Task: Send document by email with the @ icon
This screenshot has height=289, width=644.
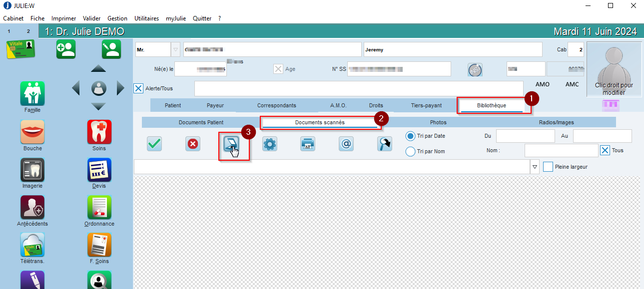Action: point(346,144)
